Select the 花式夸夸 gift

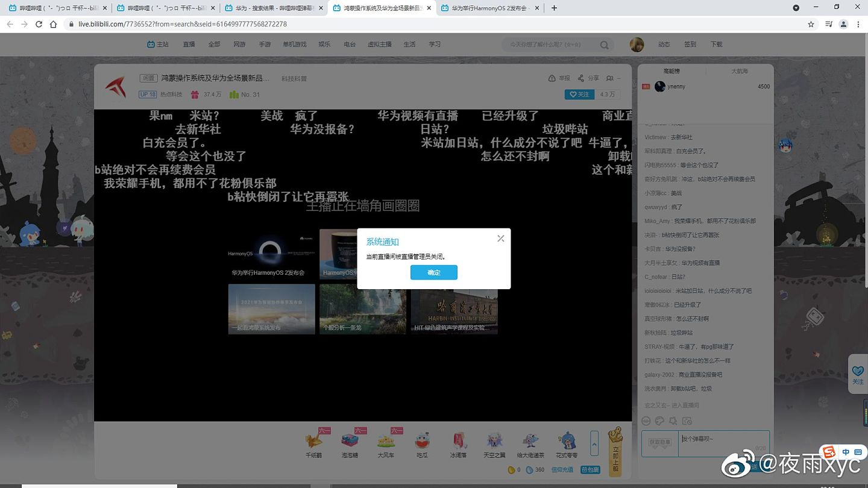click(567, 443)
